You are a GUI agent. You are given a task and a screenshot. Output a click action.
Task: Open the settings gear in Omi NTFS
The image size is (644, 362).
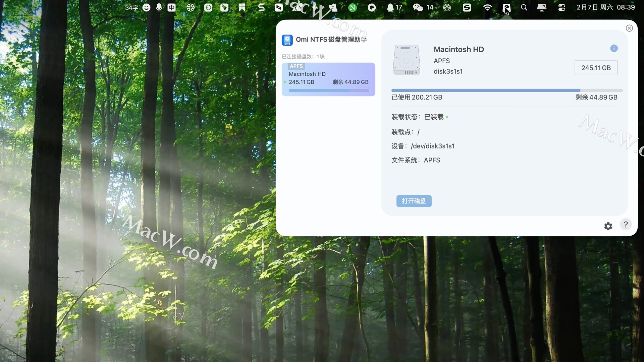[608, 226]
